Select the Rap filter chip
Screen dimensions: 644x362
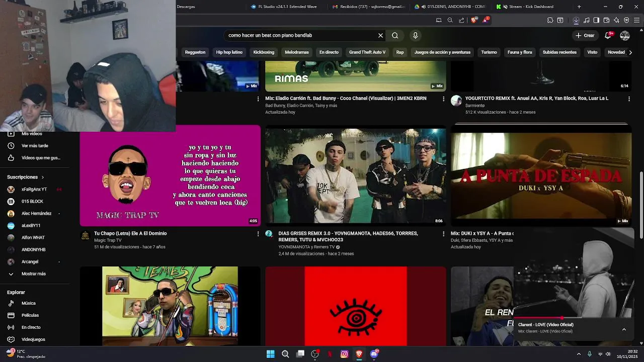(x=400, y=52)
